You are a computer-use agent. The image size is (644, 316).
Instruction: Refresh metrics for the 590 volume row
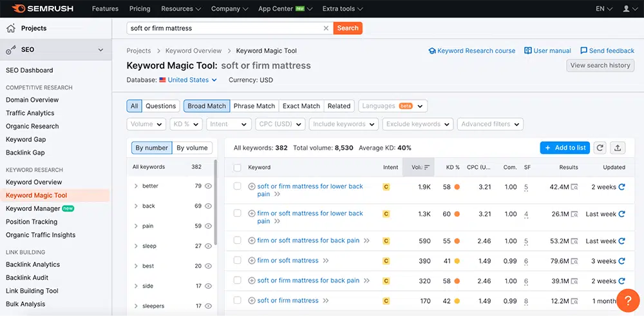[x=622, y=241]
